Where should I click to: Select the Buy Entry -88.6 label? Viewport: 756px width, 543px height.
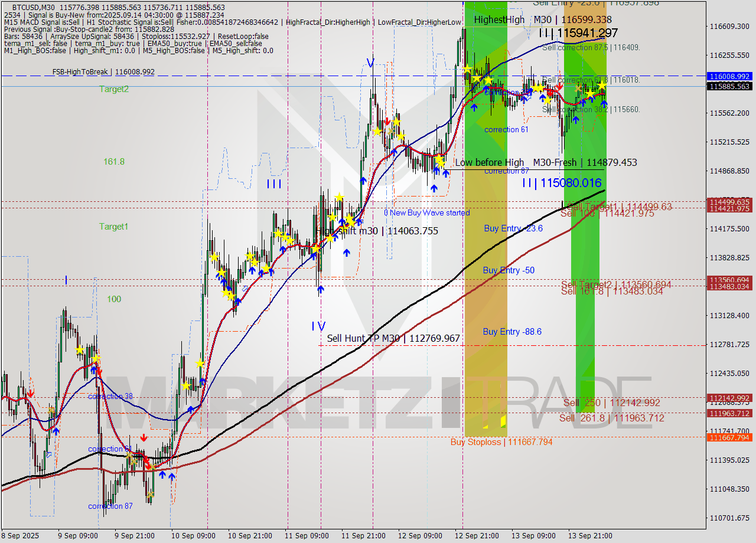tap(512, 332)
